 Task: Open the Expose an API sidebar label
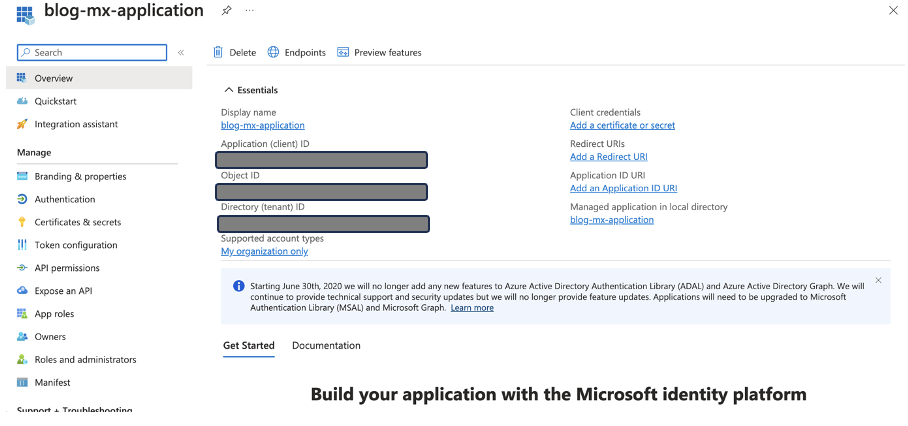pyautogui.click(x=63, y=291)
